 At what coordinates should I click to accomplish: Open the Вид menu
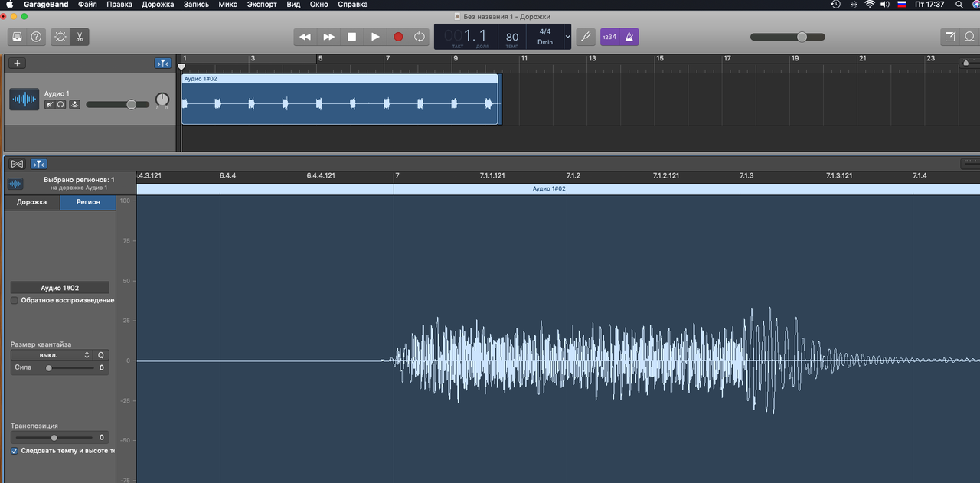click(x=293, y=5)
